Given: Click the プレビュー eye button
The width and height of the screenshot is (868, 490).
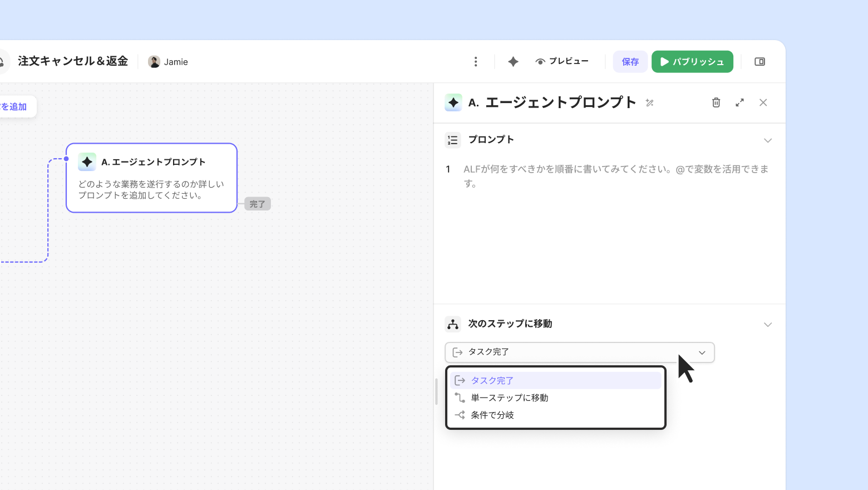Looking at the screenshot, I should coord(562,62).
